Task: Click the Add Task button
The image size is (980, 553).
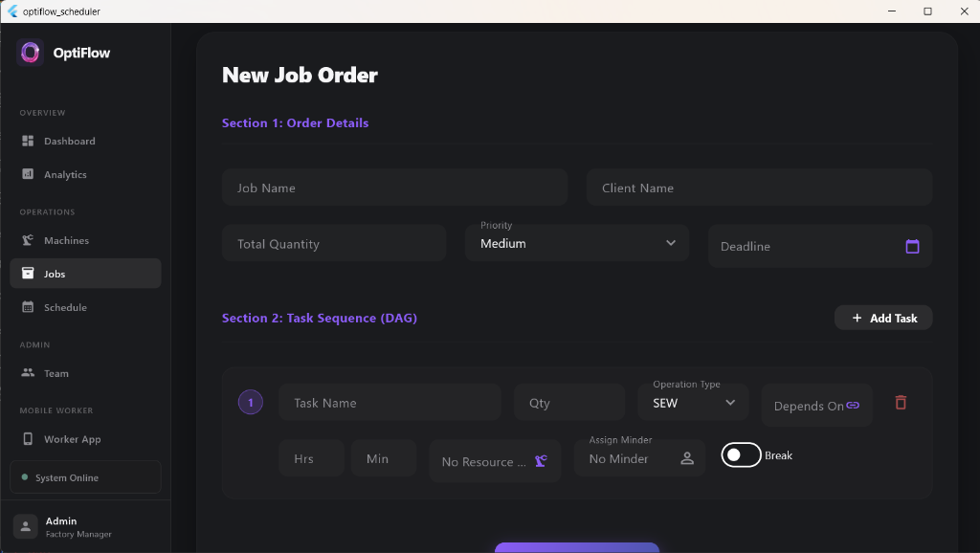Action: [x=883, y=318]
